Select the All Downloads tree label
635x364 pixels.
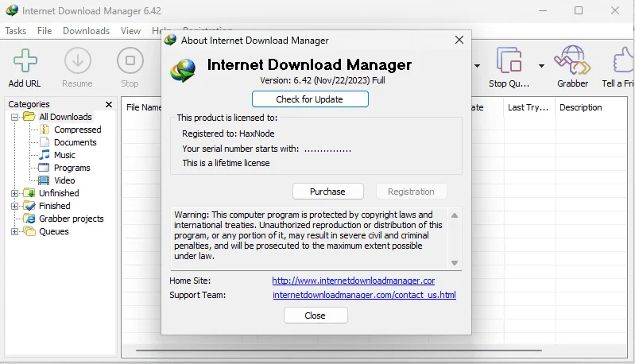[x=65, y=117]
